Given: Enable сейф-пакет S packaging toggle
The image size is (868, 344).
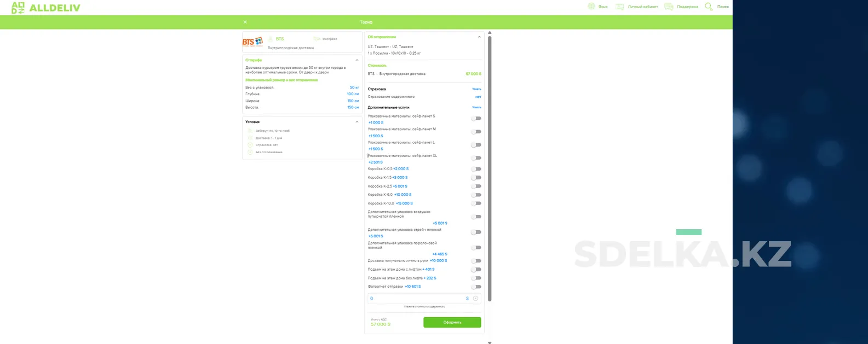Looking at the screenshot, I should (476, 119).
